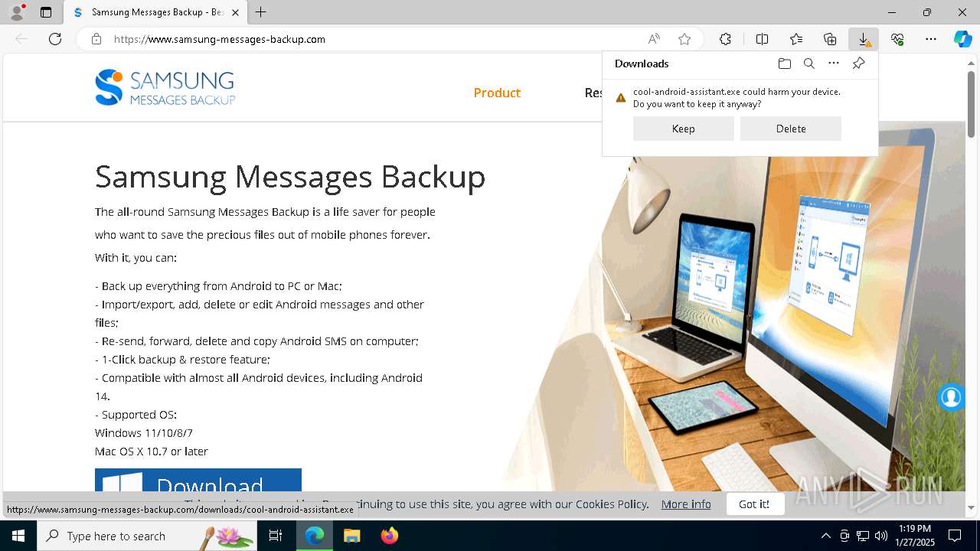Open downloads folder icon in panel
This screenshot has width=980, height=551.
pyautogui.click(x=784, y=64)
